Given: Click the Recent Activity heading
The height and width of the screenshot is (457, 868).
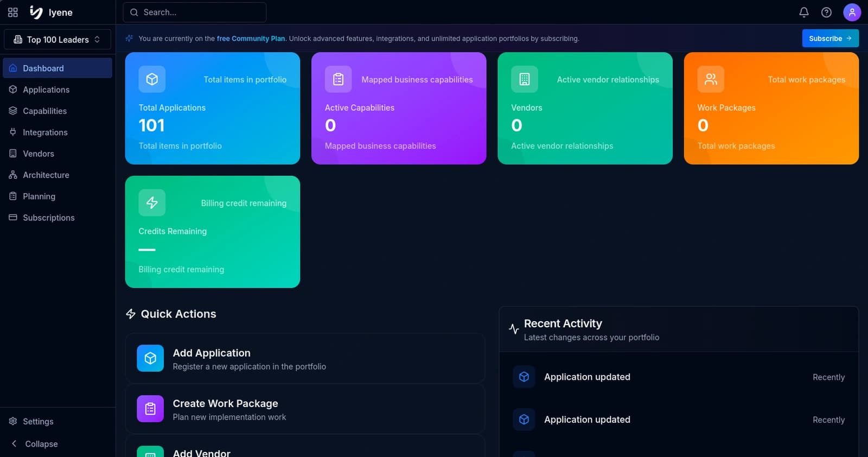Looking at the screenshot, I should [563, 323].
